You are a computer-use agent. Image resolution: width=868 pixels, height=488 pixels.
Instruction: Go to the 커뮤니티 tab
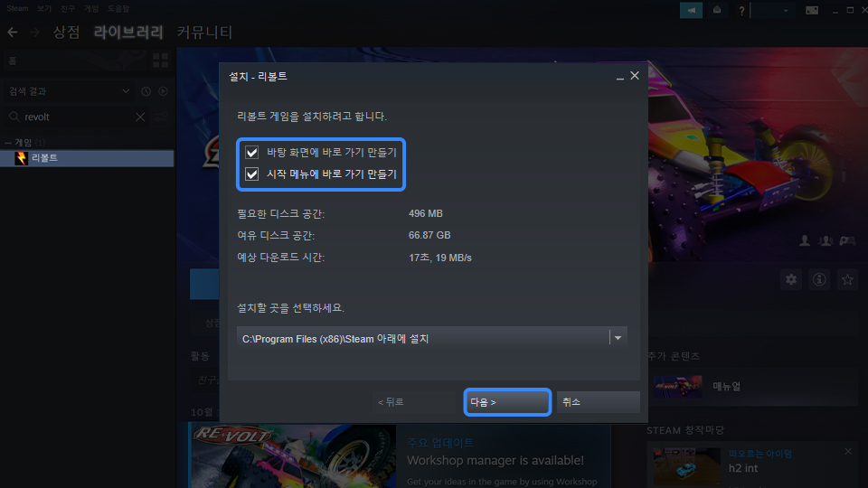(x=204, y=33)
